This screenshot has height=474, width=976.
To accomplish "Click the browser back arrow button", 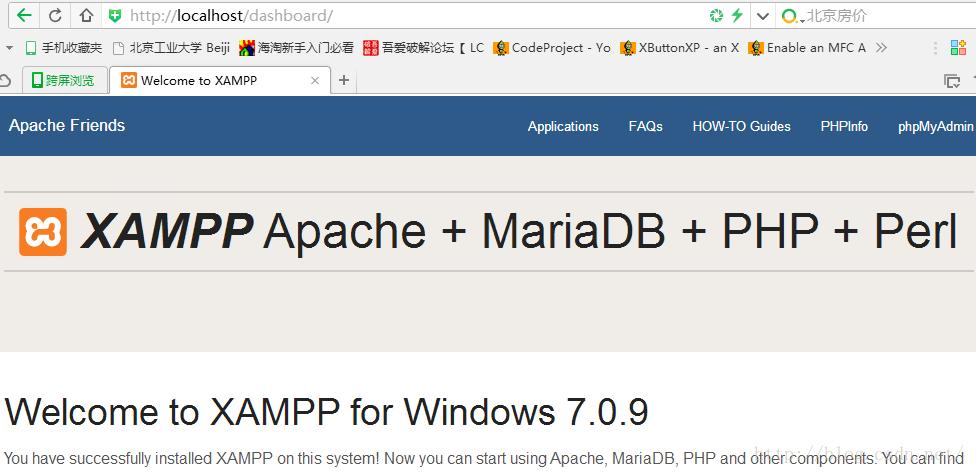I will coord(24,16).
